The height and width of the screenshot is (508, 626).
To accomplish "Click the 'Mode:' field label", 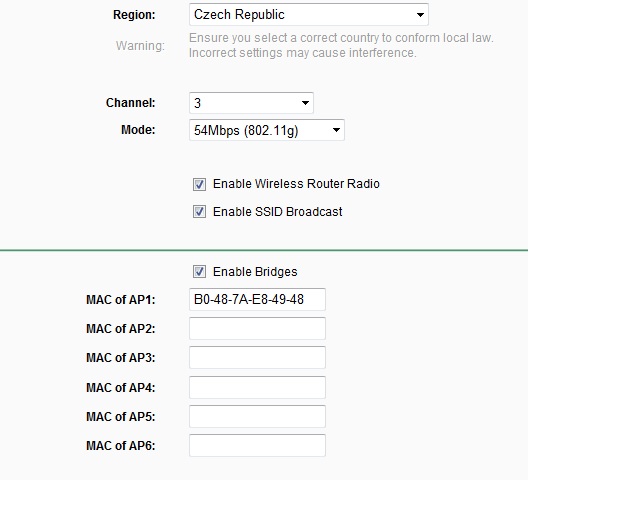I will pyautogui.click(x=138, y=130).
